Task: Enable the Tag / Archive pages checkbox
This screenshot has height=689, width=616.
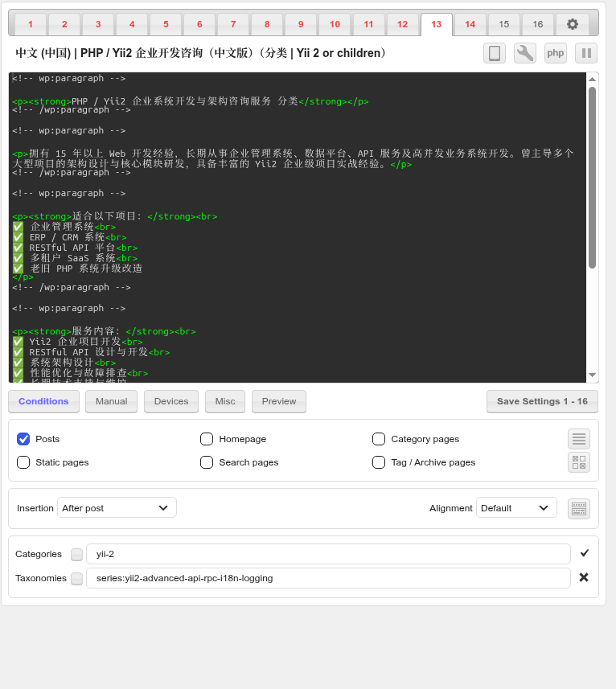Action: pyautogui.click(x=379, y=462)
